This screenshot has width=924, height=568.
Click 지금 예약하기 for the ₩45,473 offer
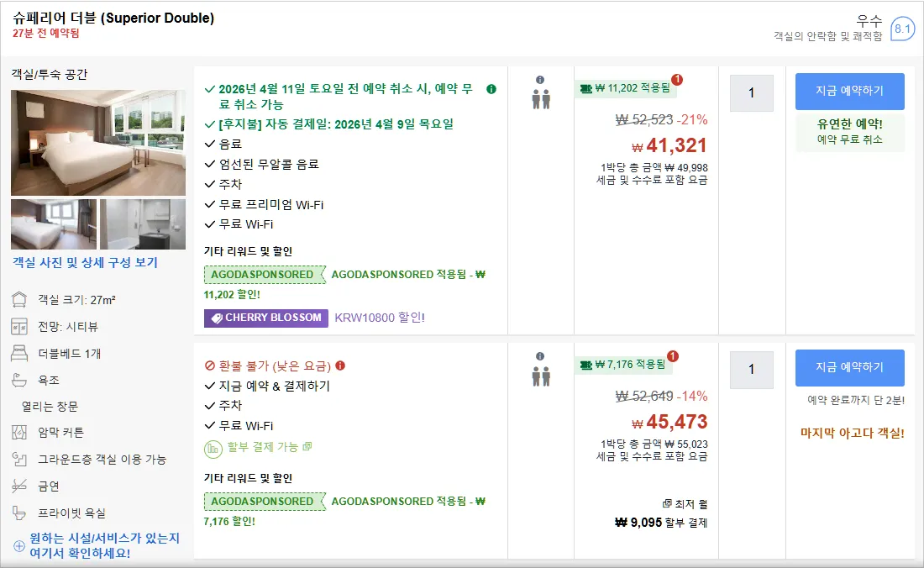(850, 368)
